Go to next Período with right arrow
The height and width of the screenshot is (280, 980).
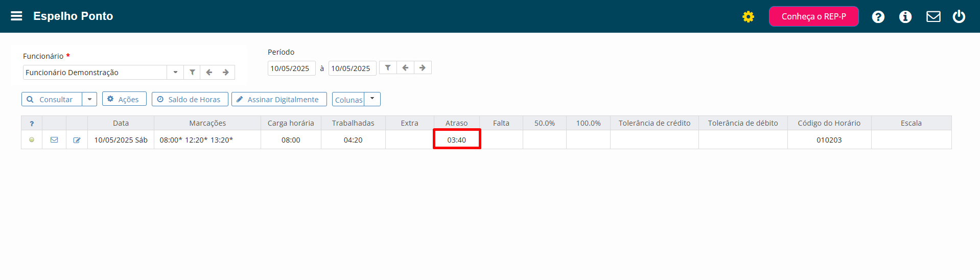tap(423, 68)
